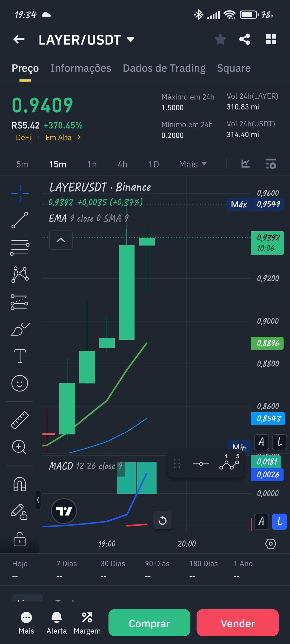Select the zoom in magnifier tool
The height and width of the screenshot is (644, 290).
19,447
